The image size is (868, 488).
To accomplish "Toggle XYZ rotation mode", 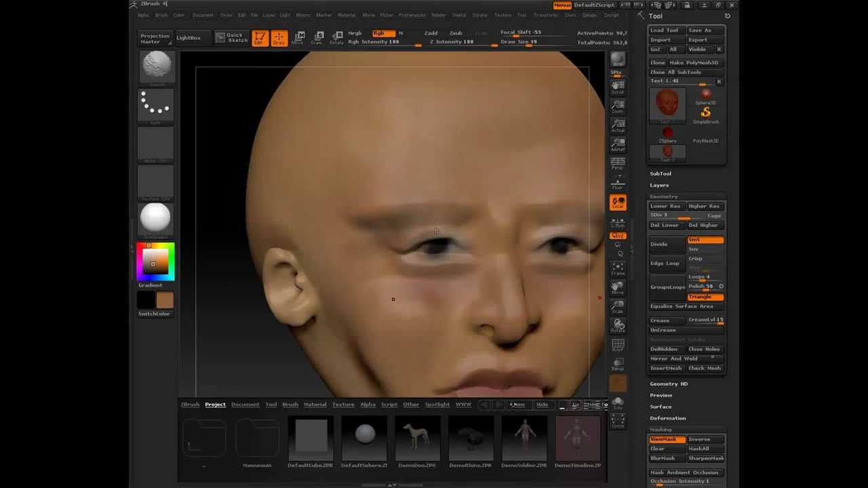I will click(x=618, y=236).
